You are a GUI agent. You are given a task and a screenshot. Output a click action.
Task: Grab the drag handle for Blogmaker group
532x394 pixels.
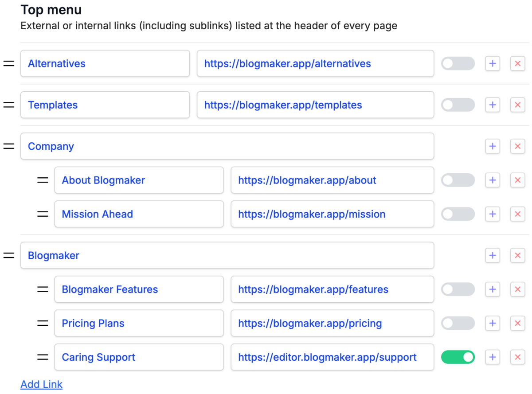9,255
